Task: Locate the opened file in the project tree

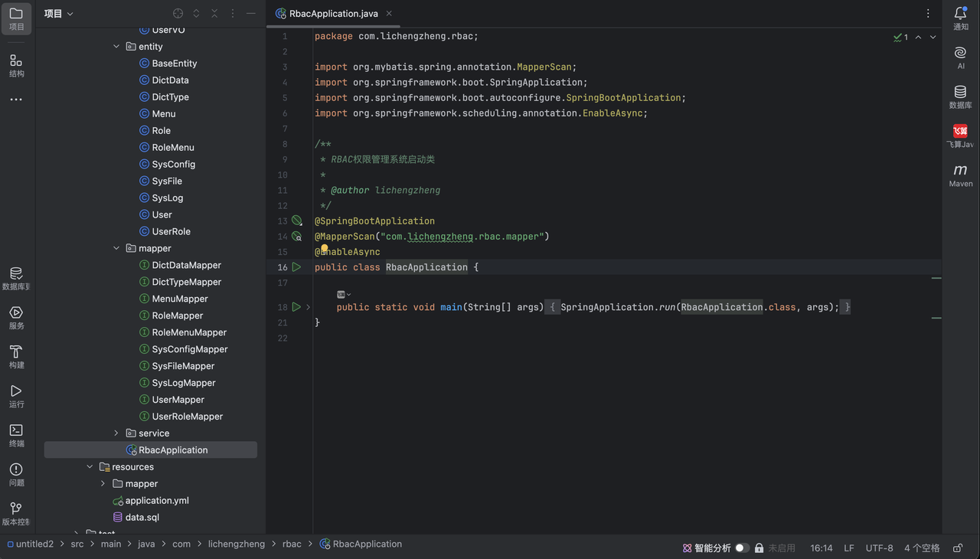Action: tap(178, 14)
